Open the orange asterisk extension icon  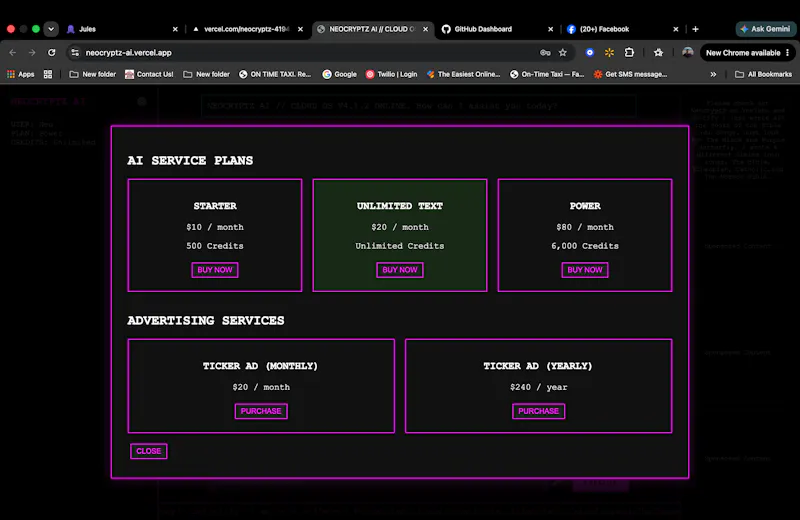pos(609,53)
